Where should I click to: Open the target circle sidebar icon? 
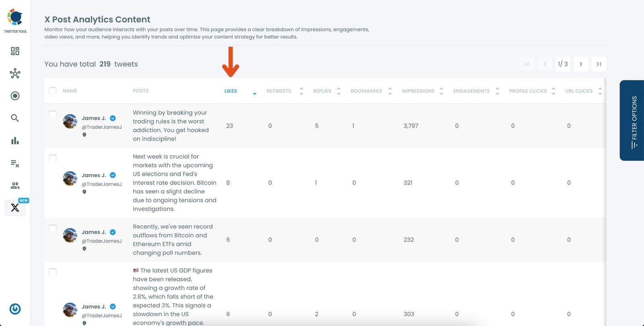pos(15,96)
